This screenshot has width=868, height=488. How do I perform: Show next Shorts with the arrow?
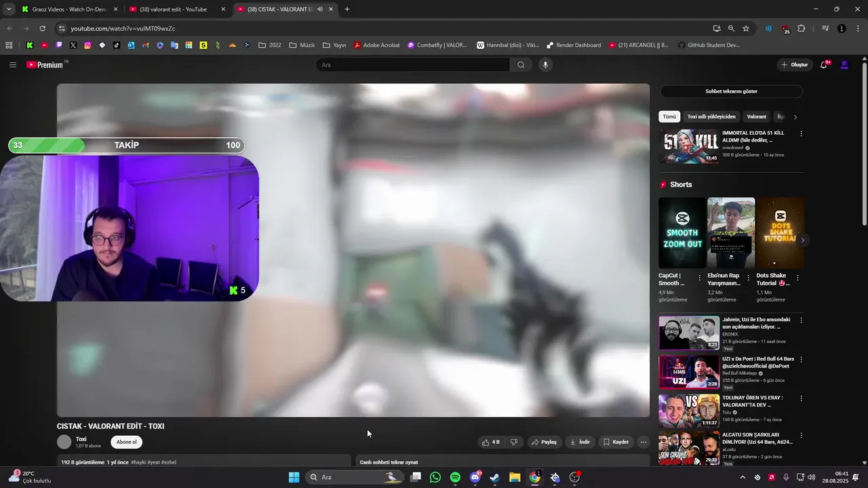coord(802,240)
